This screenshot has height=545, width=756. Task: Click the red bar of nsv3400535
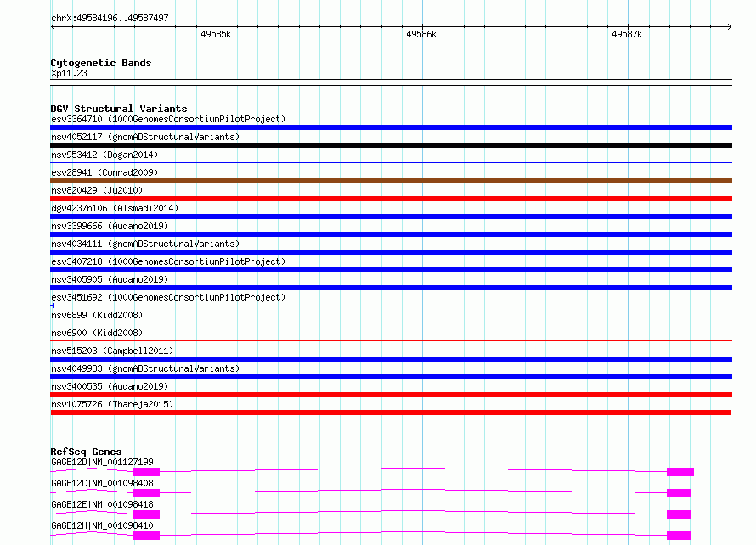(391, 395)
